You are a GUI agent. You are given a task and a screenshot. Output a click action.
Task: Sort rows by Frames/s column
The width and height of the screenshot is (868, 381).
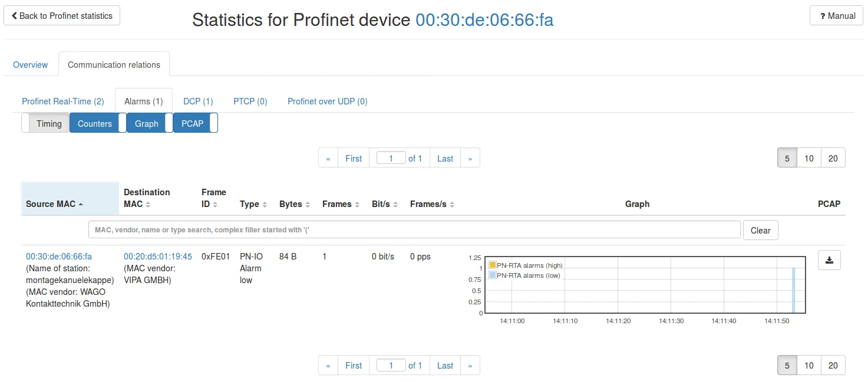(x=432, y=204)
